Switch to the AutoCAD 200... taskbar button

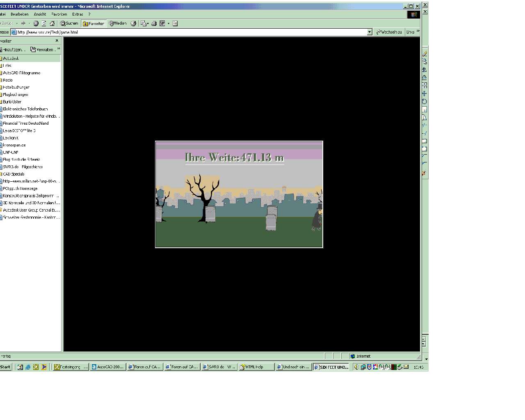(x=107, y=367)
